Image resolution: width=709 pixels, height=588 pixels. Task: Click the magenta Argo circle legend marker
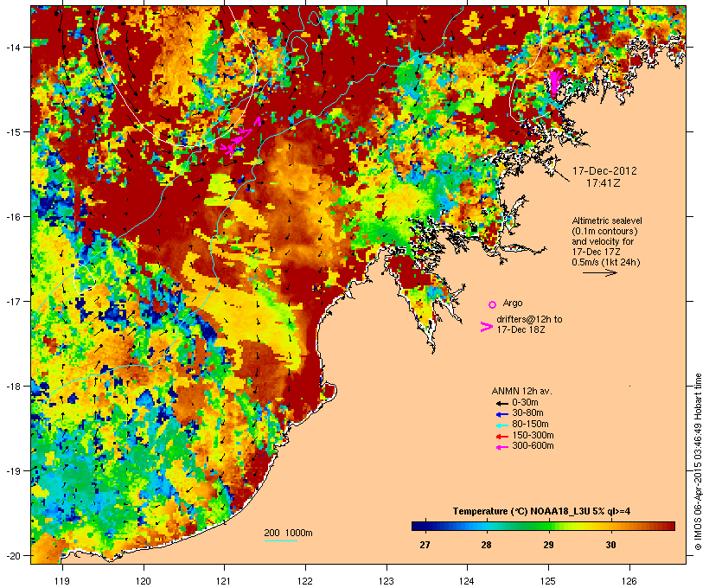click(493, 304)
